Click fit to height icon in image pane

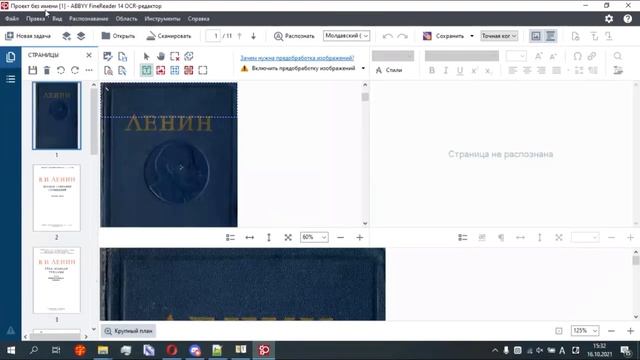(x=269, y=237)
